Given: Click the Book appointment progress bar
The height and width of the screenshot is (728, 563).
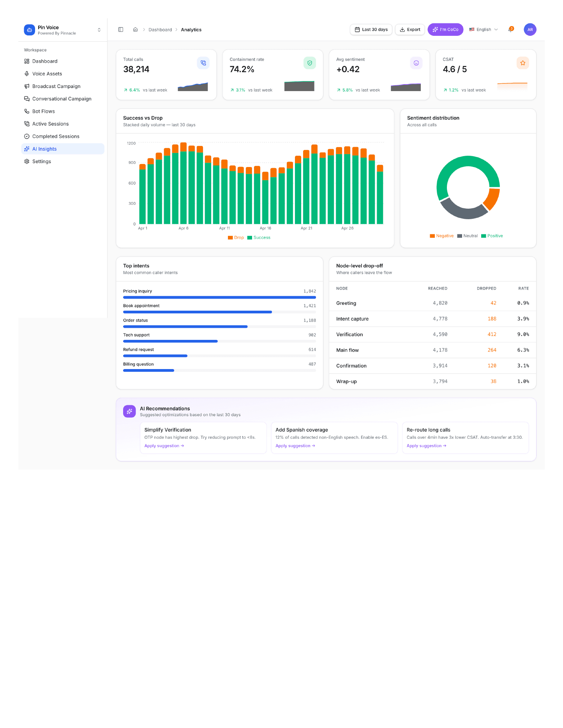Looking at the screenshot, I should pos(219,312).
